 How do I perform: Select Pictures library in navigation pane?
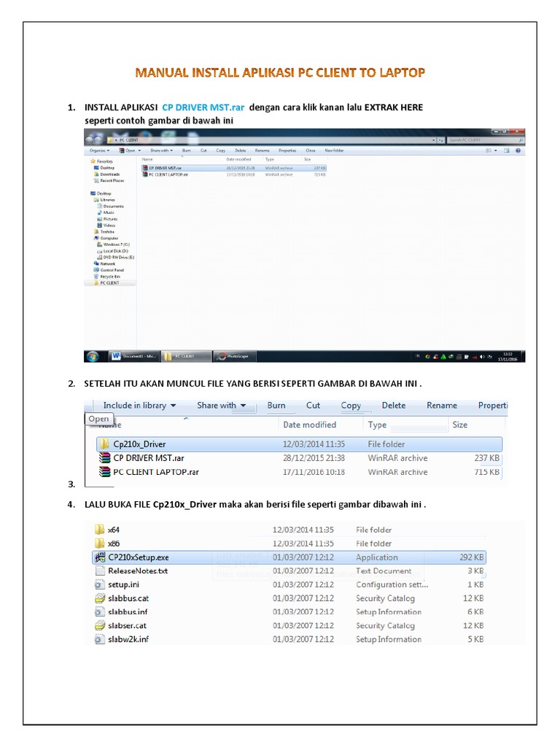108,219
